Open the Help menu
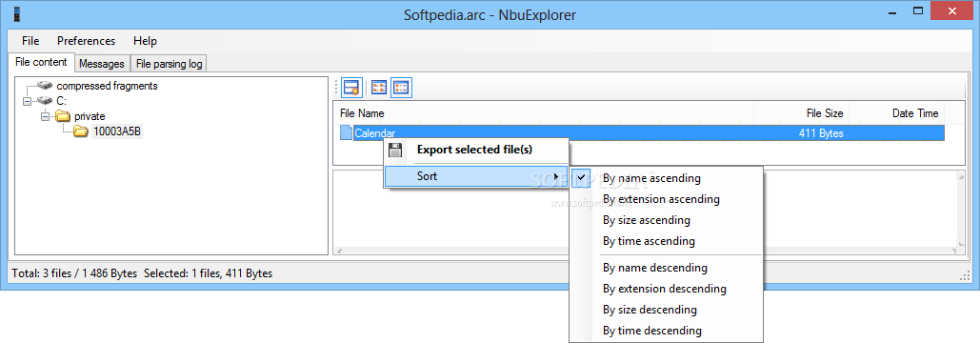 pos(145,41)
